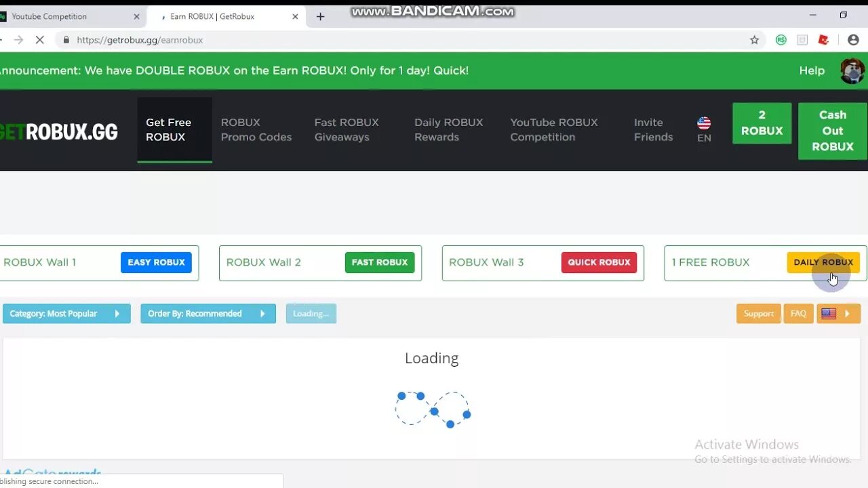
Task: Open the green RS browser extension
Action: (781, 40)
